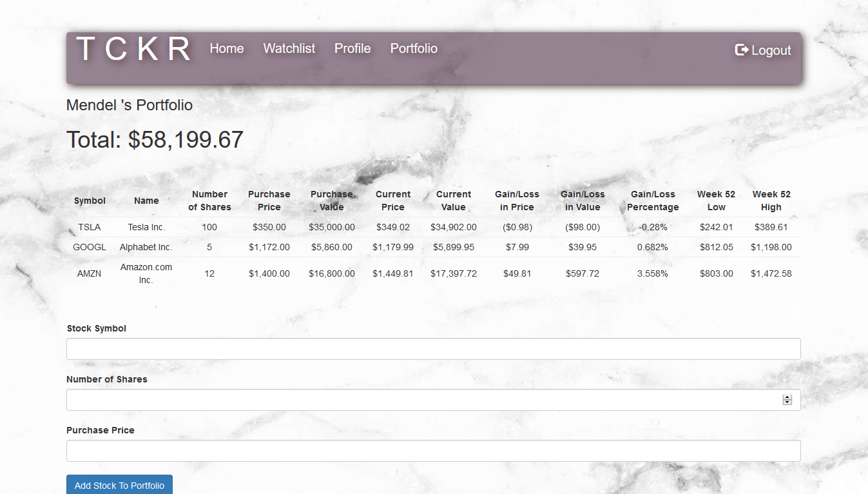Viewport: 868px width, 494px height.
Task: Click Alphabet's $1,179.99 current price
Action: pyautogui.click(x=393, y=247)
